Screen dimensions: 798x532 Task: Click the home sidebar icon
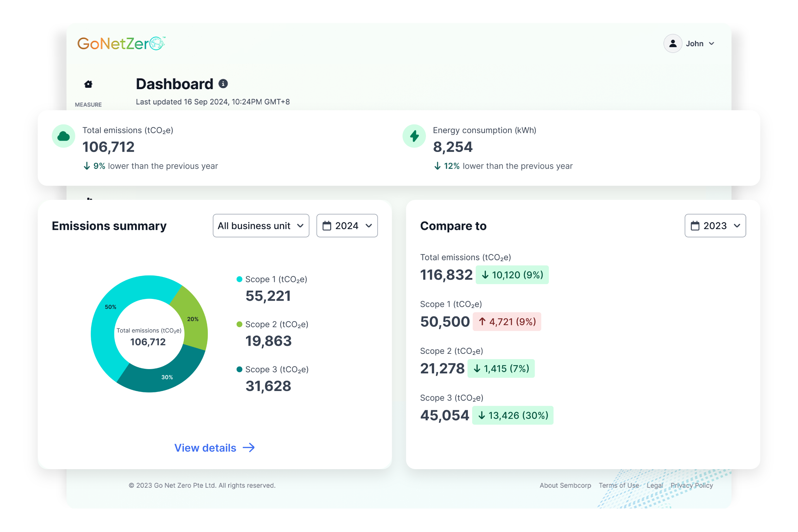coord(88,84)
